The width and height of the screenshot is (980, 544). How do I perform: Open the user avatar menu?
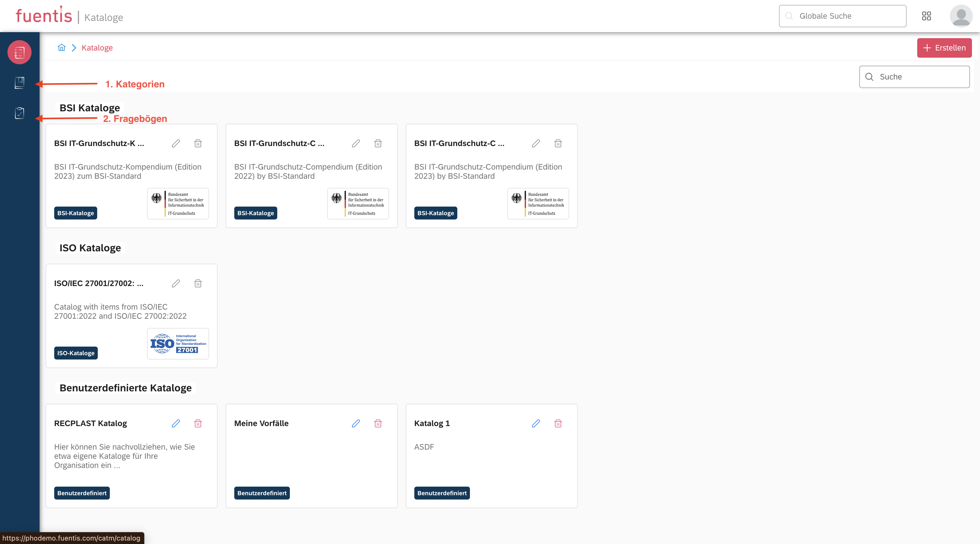(961, 16)
